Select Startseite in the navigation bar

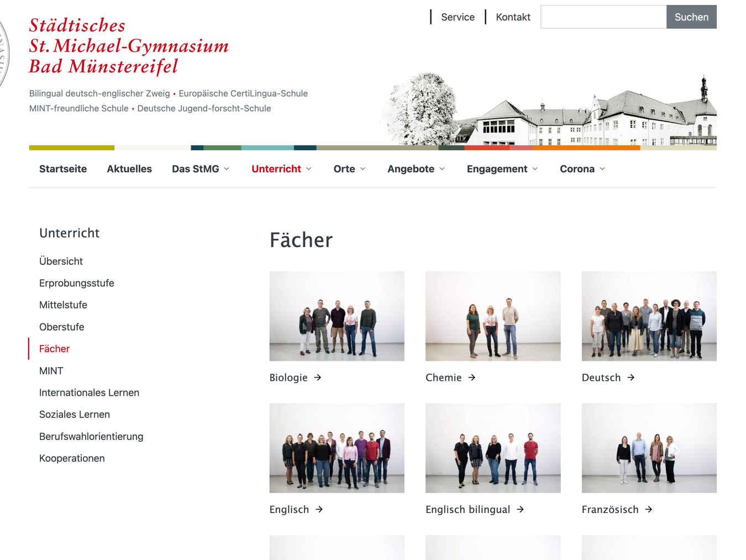pyautogui.click(x=62, y=169)
